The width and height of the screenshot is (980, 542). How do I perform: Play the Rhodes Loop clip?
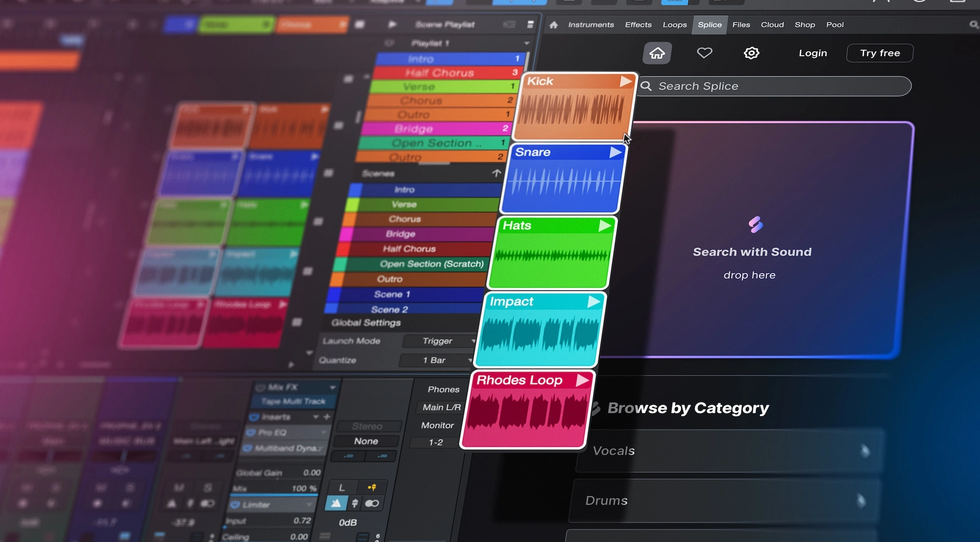[582, 381]
